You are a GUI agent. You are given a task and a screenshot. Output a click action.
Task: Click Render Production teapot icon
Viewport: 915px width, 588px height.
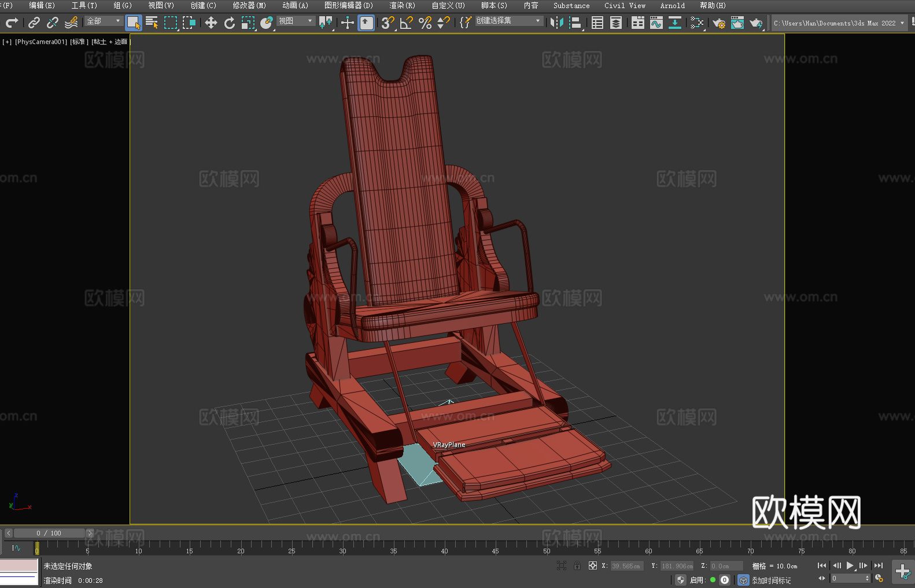(756, 23)
